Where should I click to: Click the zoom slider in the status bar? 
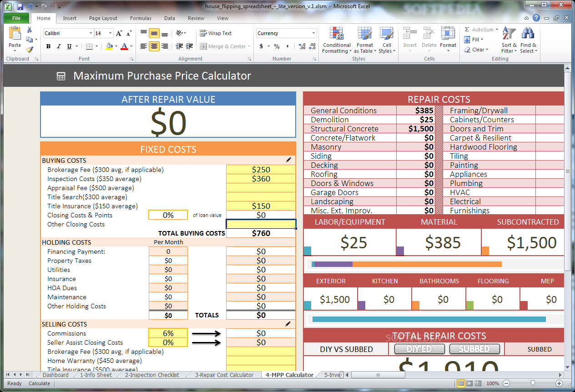[533, 383]
